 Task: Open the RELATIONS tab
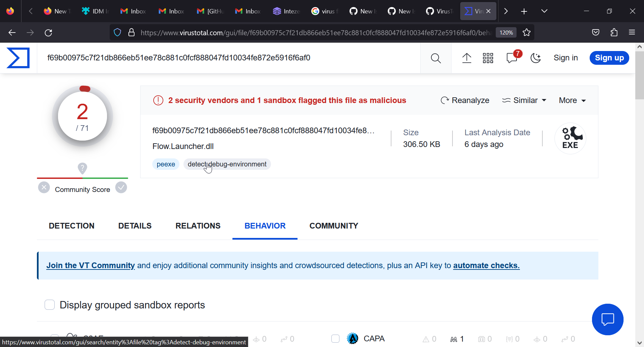(x=198, y=226)
